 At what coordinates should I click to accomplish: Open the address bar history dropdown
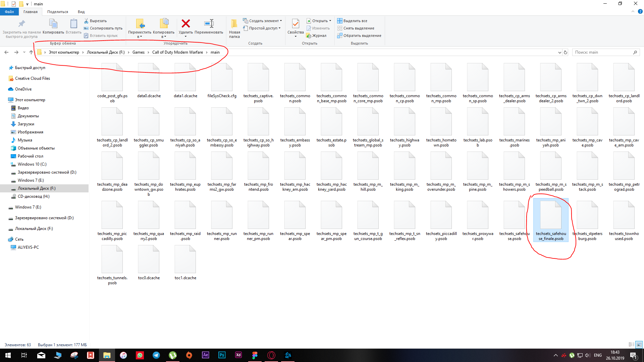point(559,52)
